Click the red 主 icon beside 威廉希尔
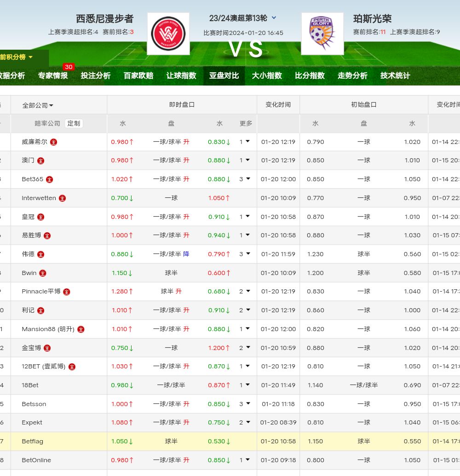This screenshot has width=460, height=476. coord(54,142)
